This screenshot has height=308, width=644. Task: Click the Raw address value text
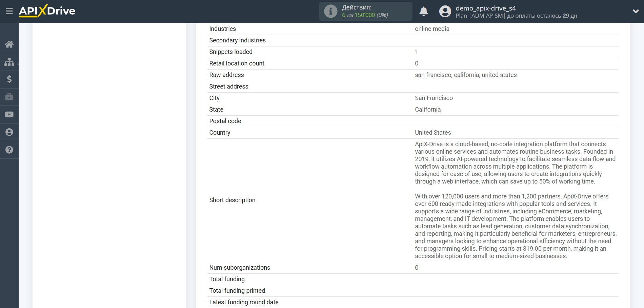point(465,75)
